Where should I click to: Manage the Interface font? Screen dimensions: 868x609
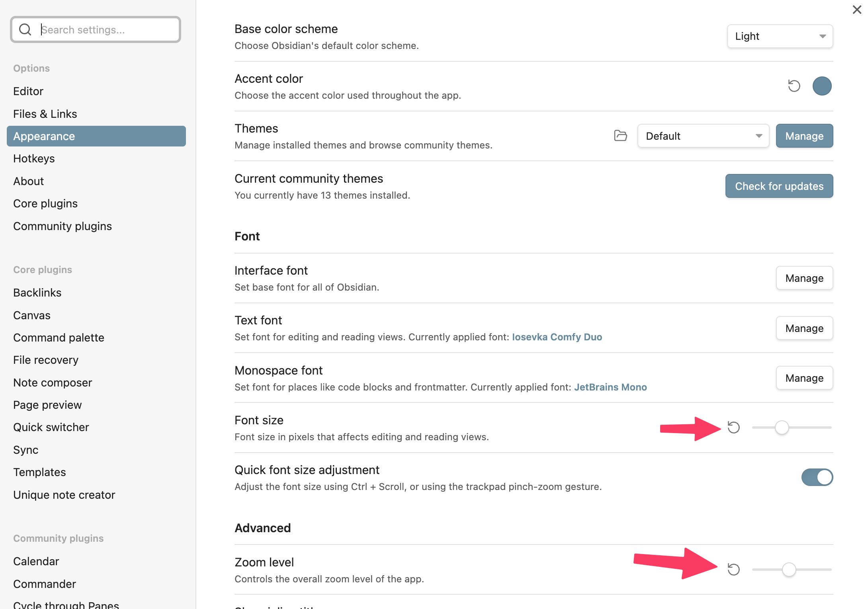(x=804, y=278)
